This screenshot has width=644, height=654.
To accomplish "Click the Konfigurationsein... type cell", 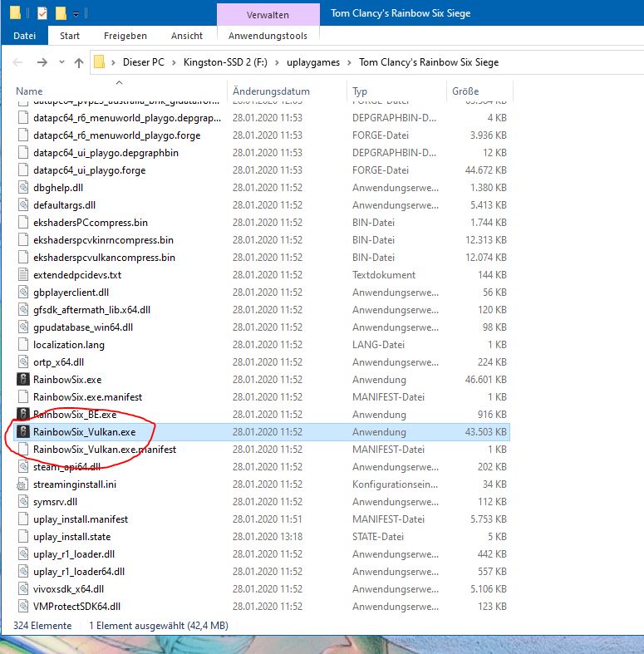I will point(395,484).
